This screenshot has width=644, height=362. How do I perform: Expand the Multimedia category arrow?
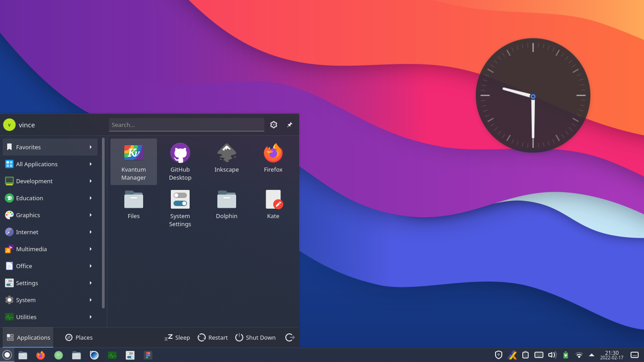(91, 249)
